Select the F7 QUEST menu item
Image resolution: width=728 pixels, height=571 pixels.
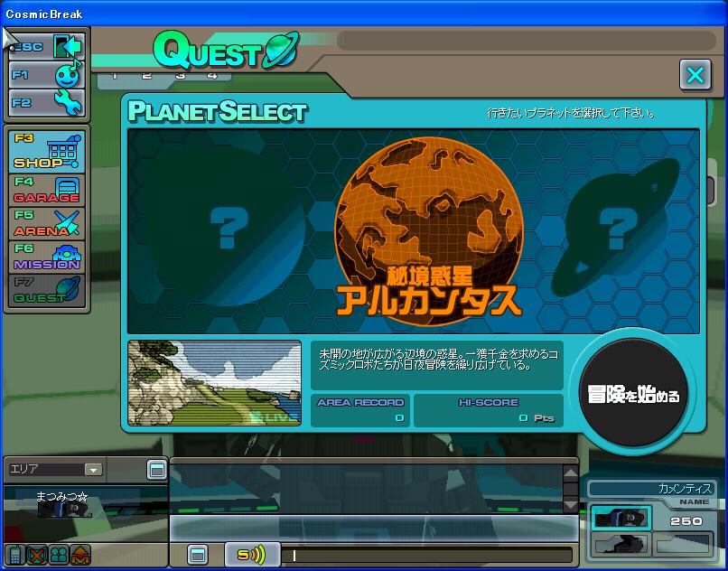click(x=46, y=290)
